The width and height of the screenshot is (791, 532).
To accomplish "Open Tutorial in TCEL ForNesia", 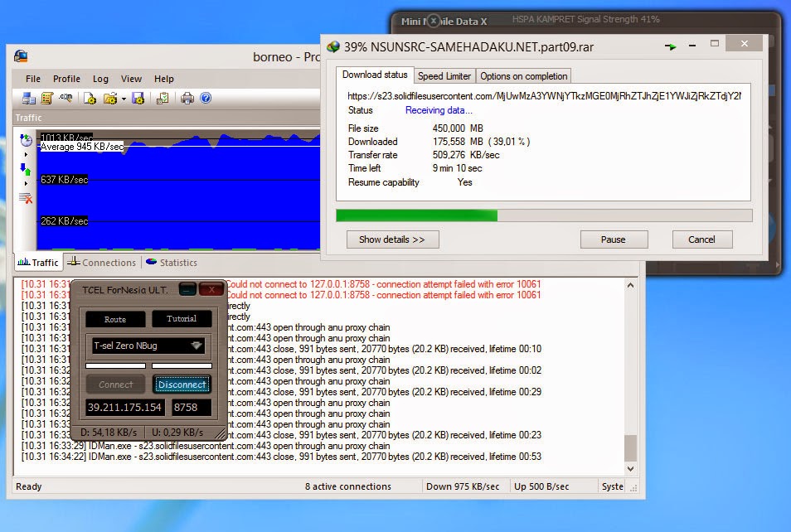I will point(182,319).
